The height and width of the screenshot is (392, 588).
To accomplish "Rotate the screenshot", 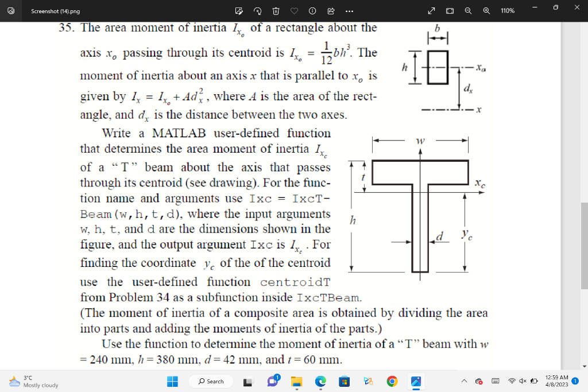I will [258, 10].
